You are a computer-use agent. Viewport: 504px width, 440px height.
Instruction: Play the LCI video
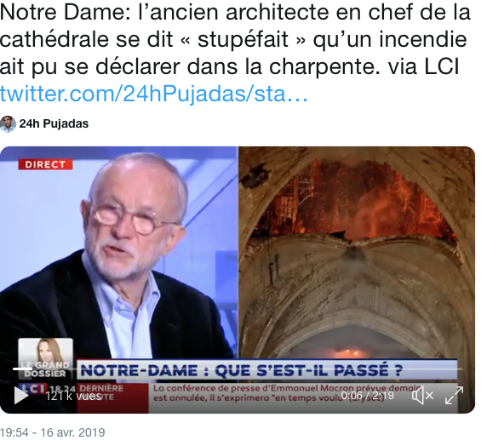21,396
